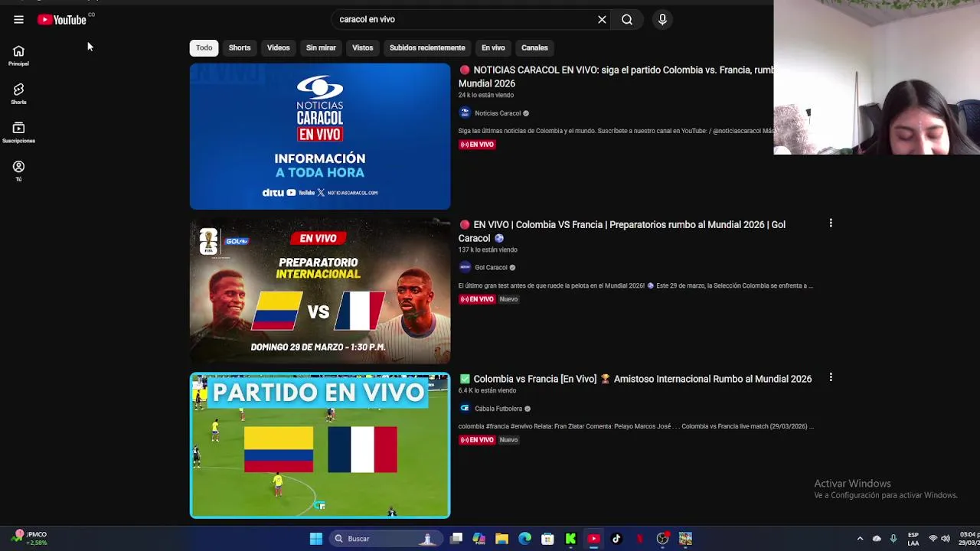Viewport: 980px width, 551px height.
Task: Open the Gol Caracol channel avatar
Action: (x=464, y=268)
